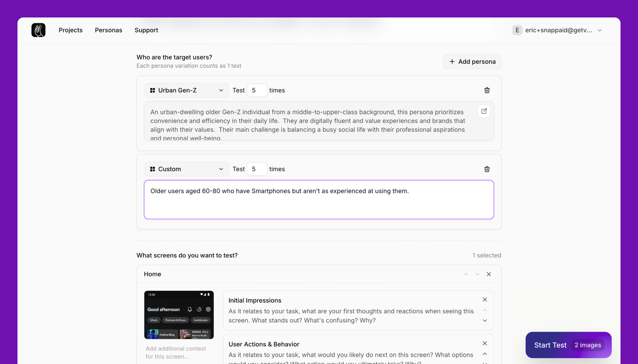This screenshot has width=638, height=364.
Task: Open the Personas page
Action: (x=109, y=30)
